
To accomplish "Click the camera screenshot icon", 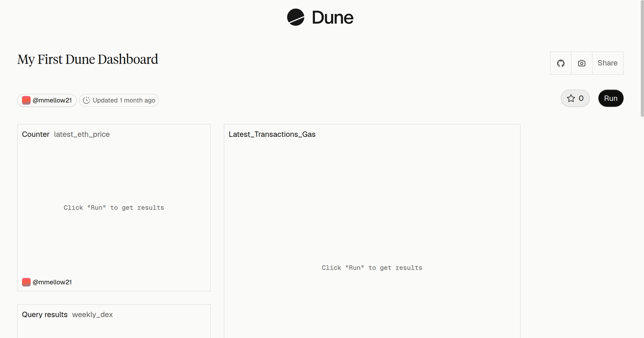I will pos(582,63).
